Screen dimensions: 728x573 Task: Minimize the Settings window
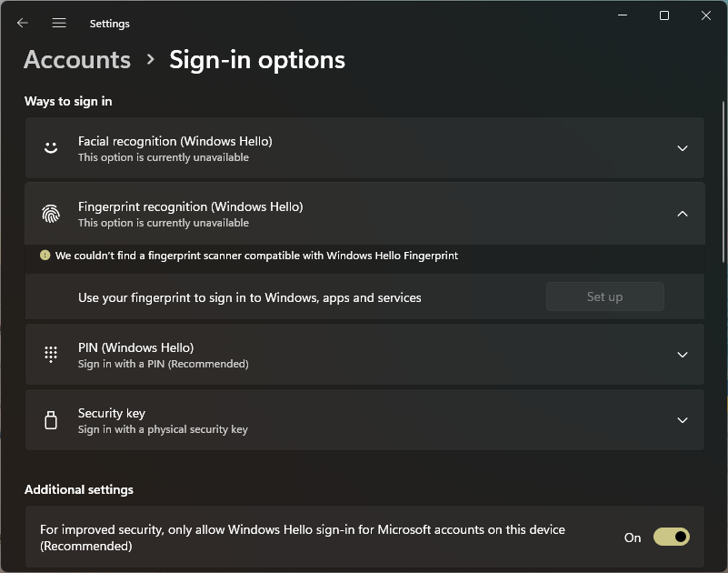623,15
